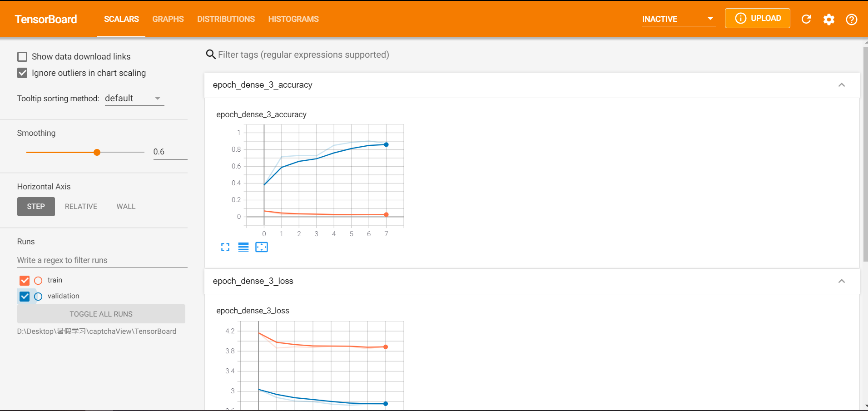Open the settings gear icon
Screen dimensions: 868x411
pos(829,19)
